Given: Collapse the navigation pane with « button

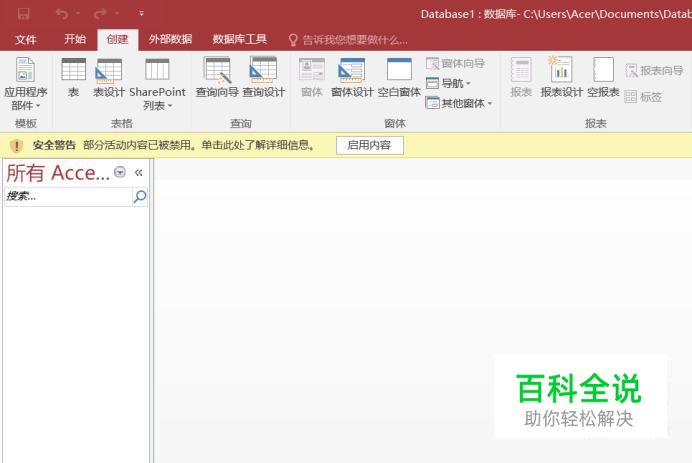Looking at the screenshot, I should tap(139, 172).
